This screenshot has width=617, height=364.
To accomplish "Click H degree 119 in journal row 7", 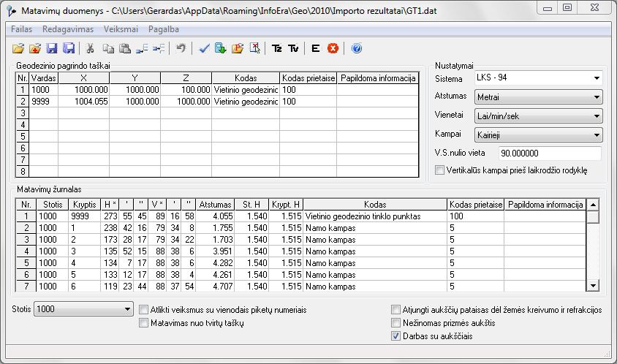I will pos(110,287).
